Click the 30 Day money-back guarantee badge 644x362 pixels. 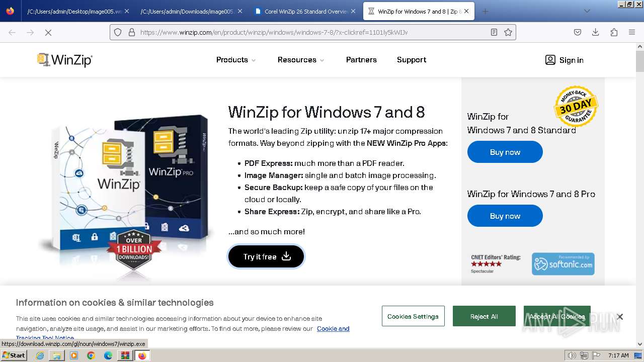(x=576, y=106)
